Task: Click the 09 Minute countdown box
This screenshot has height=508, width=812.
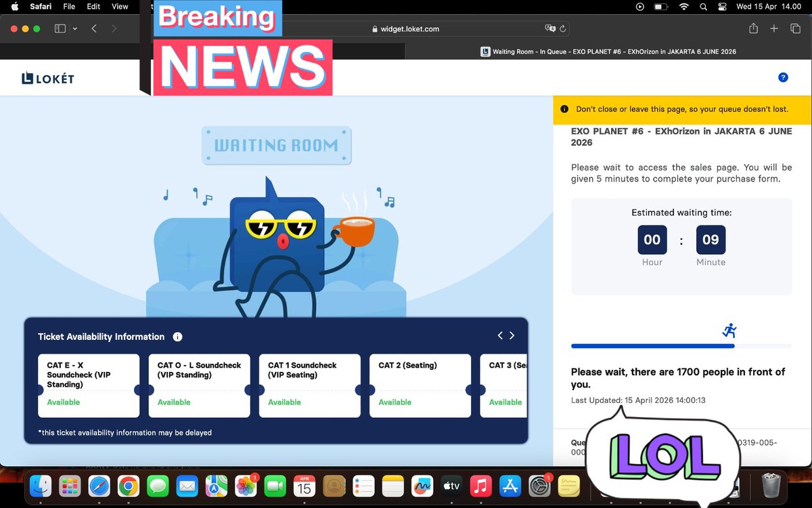Action: 711,240
